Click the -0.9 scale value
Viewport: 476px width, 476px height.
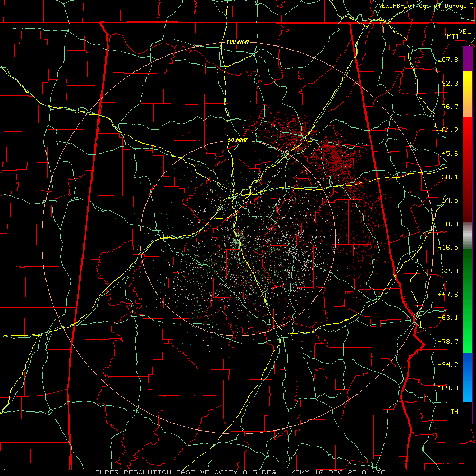point(450,224)
